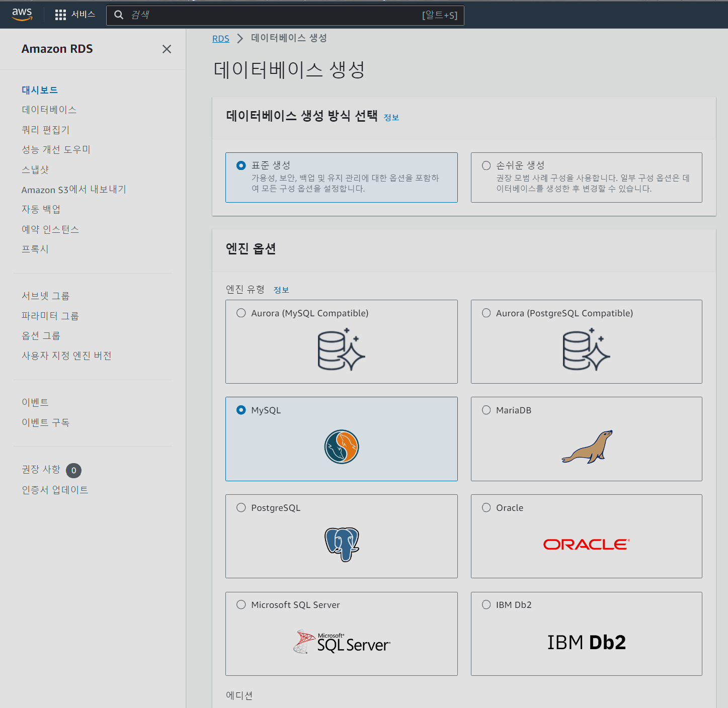Click the Microsoft SQL Server logo

[342, 642]
